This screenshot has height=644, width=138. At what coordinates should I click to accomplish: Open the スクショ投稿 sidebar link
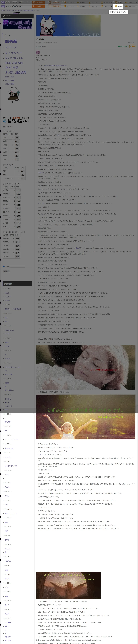[x=9, y=80]
